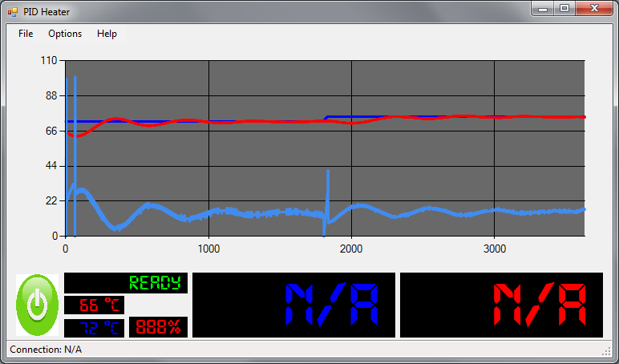Click the 3000 x-axis label
This screenshot has width=619, height=364.
pos(494,249)
